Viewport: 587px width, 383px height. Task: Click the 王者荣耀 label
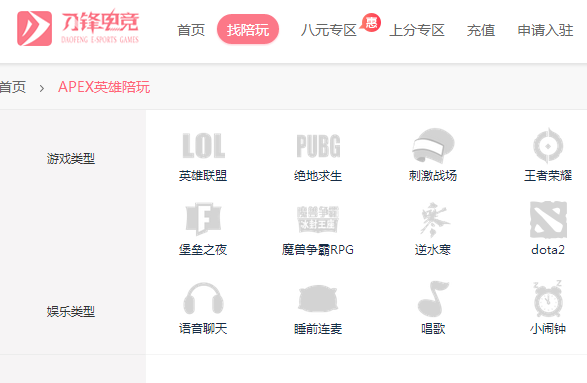coord(548,175)
